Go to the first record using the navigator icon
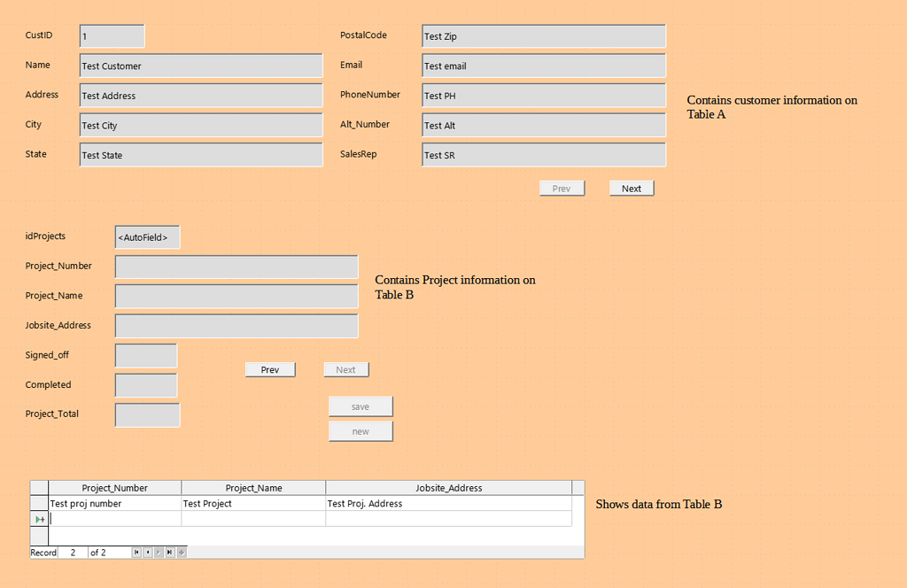This screenshot has height=588, width=907. (x=137, y=552)
